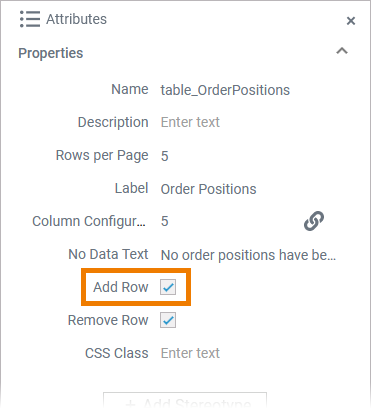Screen dimensions: 371x409
Task: Click the Description text field
Action: click(248, 122)
